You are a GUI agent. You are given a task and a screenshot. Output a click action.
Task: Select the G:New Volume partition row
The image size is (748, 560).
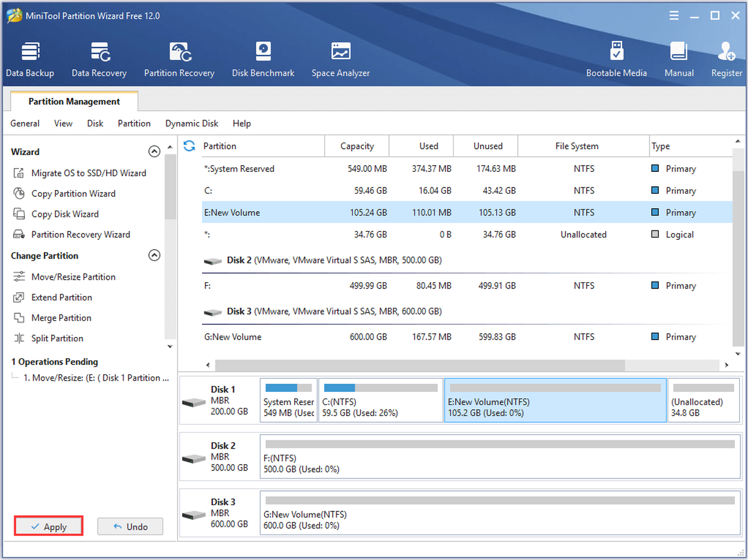coord(467,337)
